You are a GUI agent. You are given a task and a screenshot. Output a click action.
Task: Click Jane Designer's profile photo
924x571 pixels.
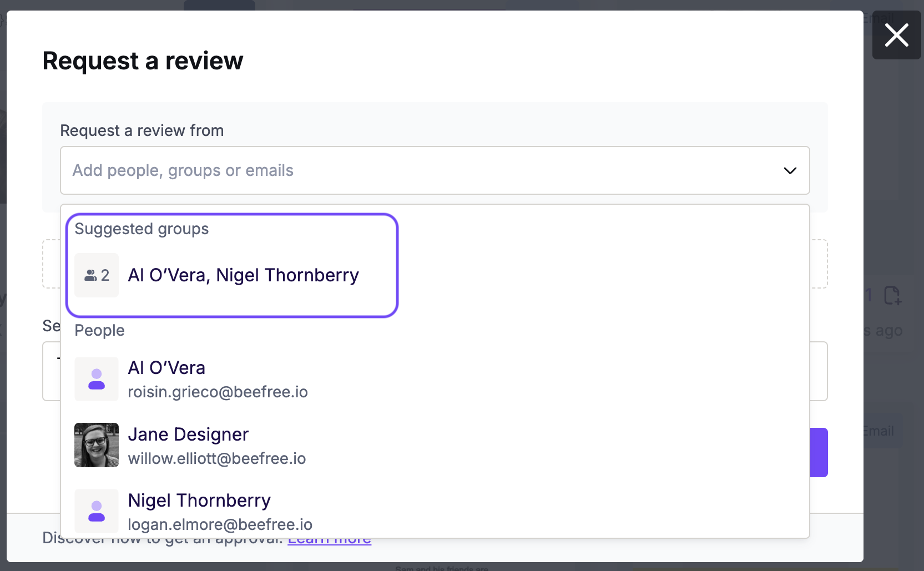pyautogui.click(x=96, y=444)
